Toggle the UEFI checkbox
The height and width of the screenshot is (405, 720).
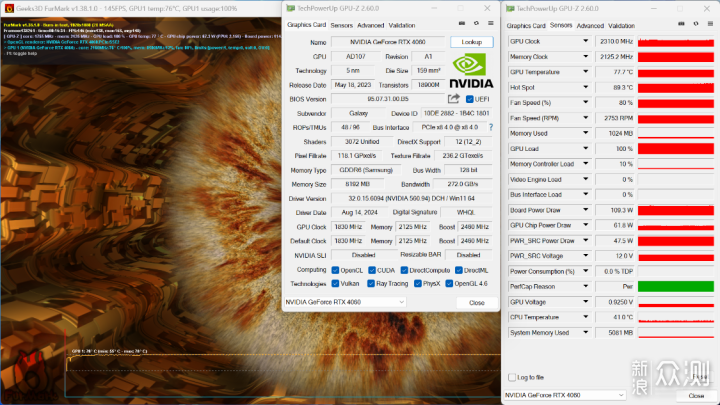click(x=469, y=99)
